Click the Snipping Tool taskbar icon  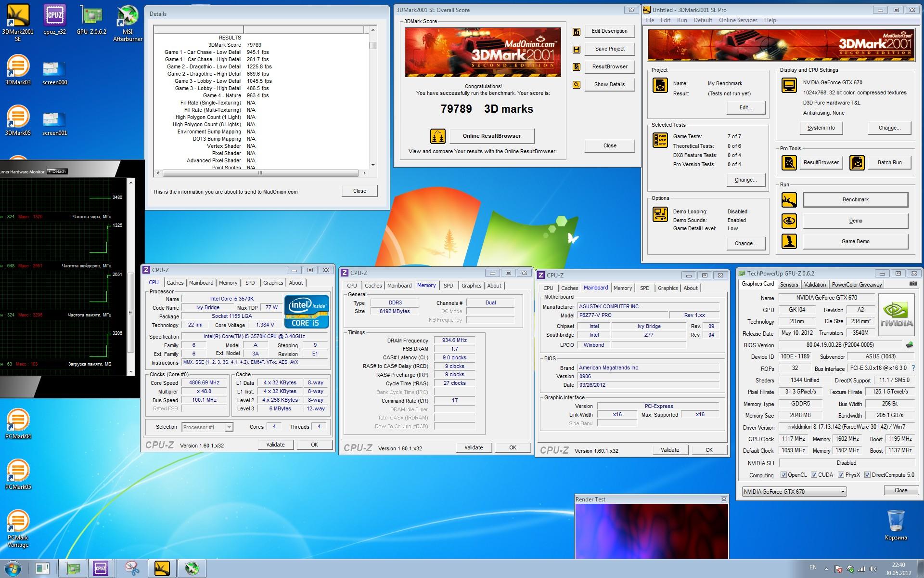(131, 568)
